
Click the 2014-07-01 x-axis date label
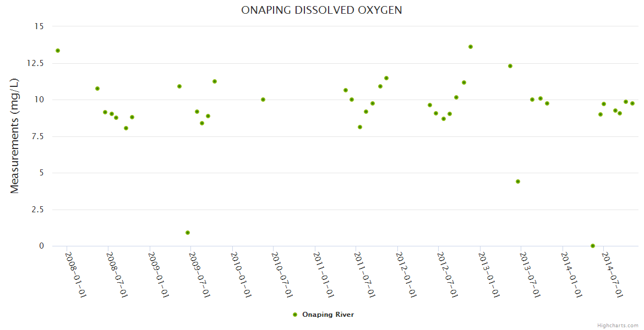point(612,274)
